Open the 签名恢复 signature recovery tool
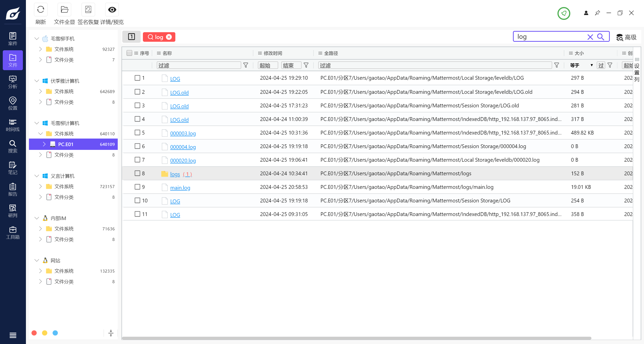The height and width of the screenshot is (344, 644). pos(88,10)
